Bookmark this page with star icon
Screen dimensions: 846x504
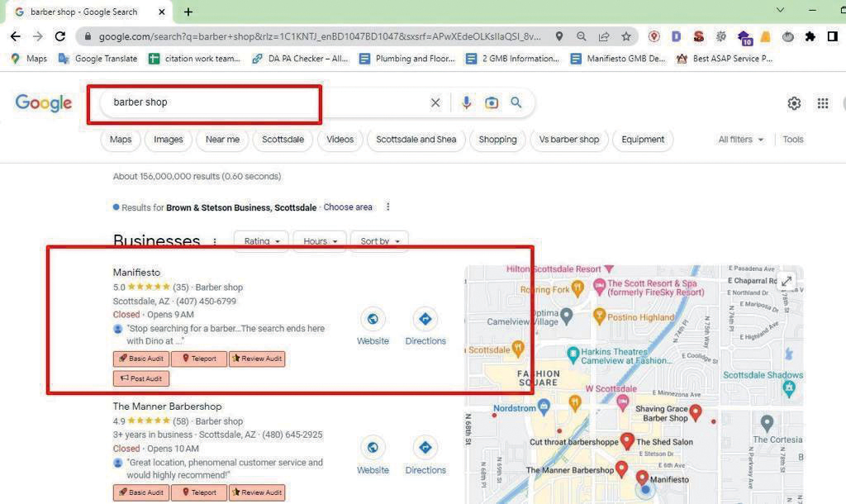[x=626, y=36]
